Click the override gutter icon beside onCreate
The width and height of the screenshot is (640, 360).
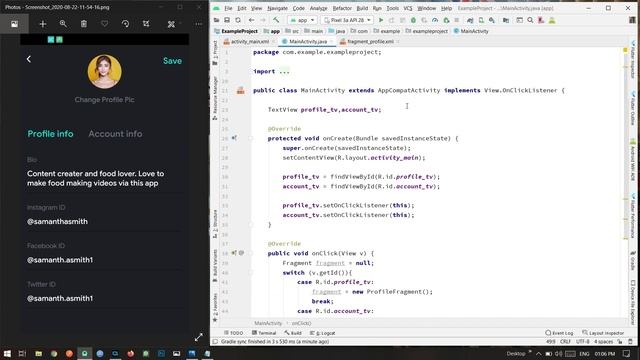[x=234, y=138]
